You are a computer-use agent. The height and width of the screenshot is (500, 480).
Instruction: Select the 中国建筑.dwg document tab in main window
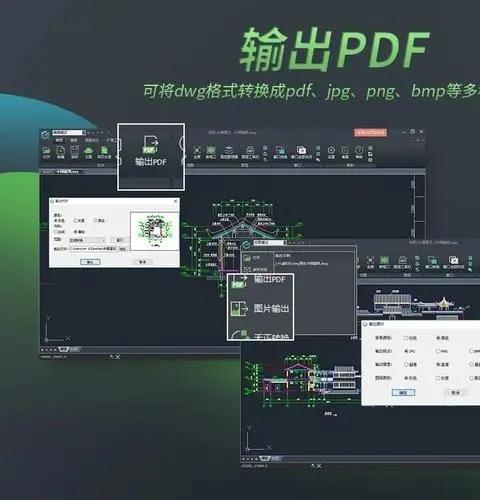click(x=67, y=172)
